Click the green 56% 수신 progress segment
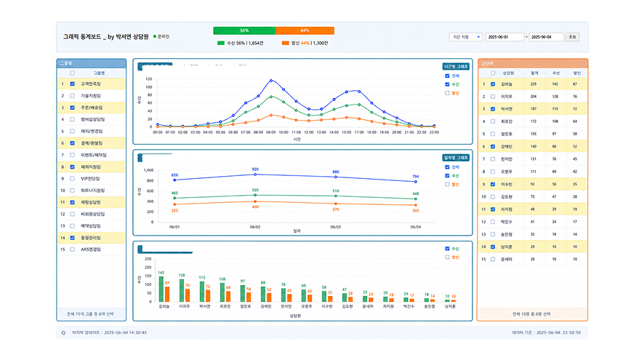 point(244,31)
